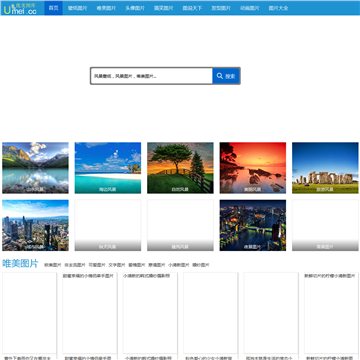Open the city skyline aerial thumbnail

(35, 225)
